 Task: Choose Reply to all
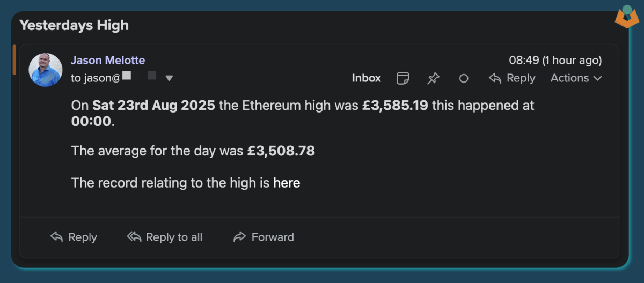[165, 237]
